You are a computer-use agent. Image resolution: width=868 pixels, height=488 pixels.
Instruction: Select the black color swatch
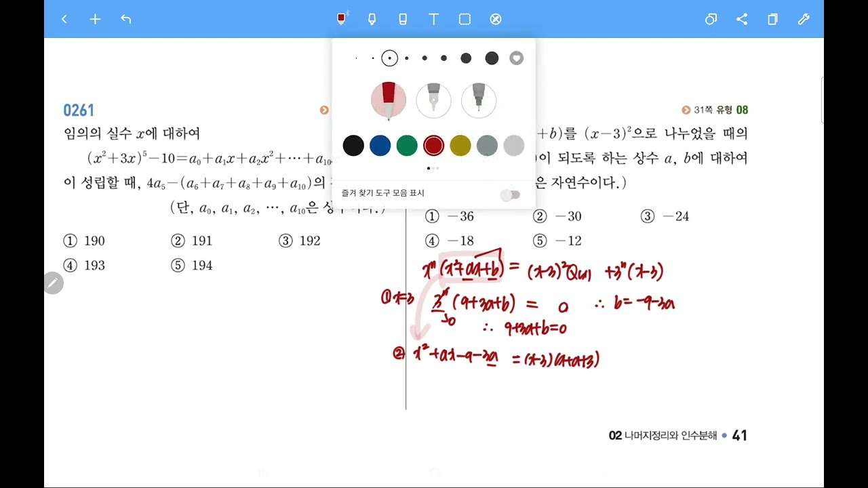(353, 146)
